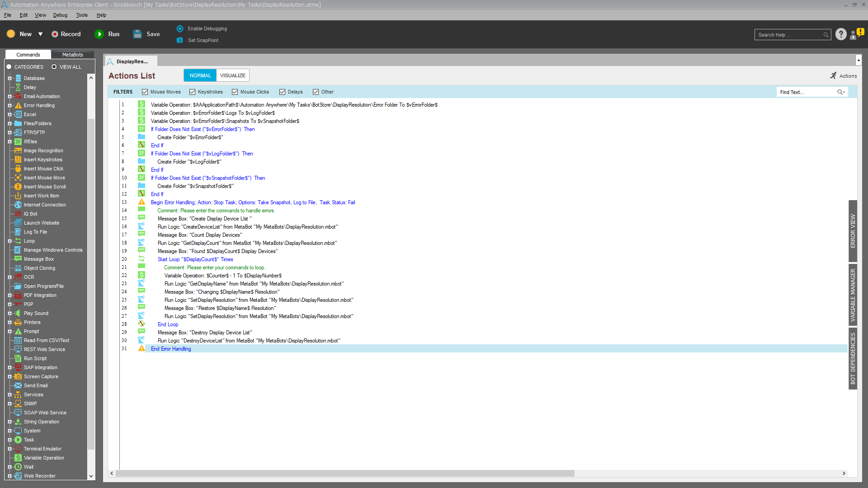The height and width of the screenshot is (488, 868).
Task: Open the New button dropdown arrow
Action: click(40, 34)
